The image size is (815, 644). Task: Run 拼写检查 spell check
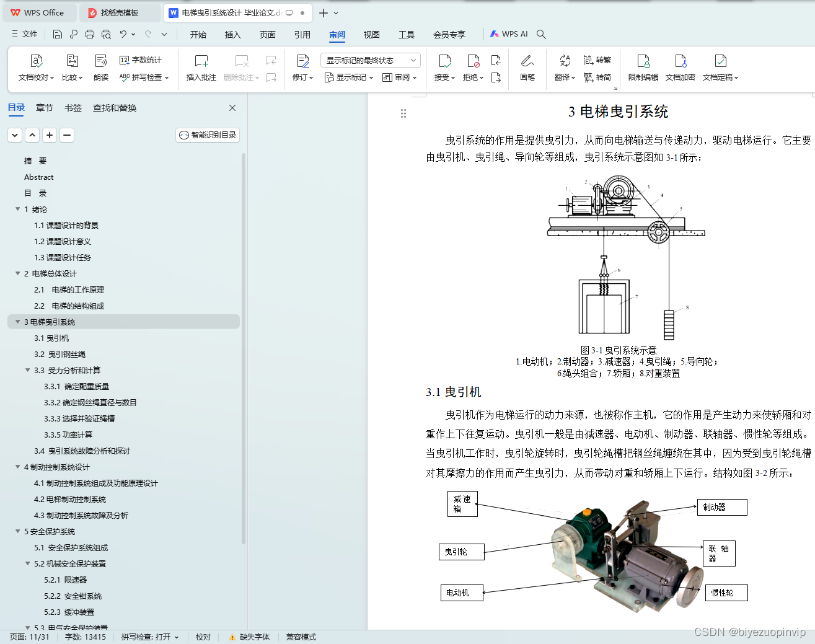tap(144, 77)
